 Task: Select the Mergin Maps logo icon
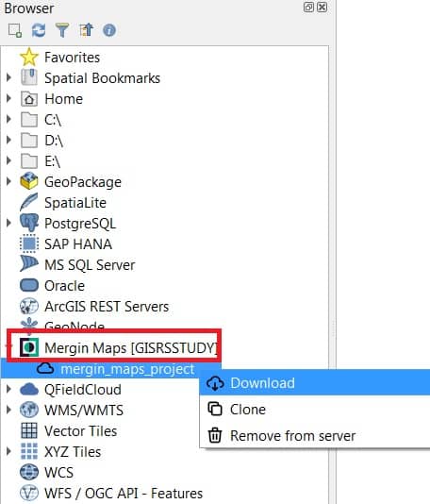(29, 347)
